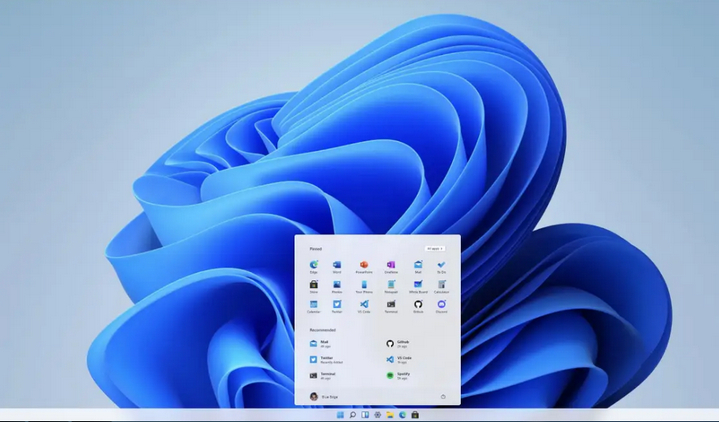Launch Discord from pinned apps
This screenshot has height=422, width=719.
tap(442, 306)
